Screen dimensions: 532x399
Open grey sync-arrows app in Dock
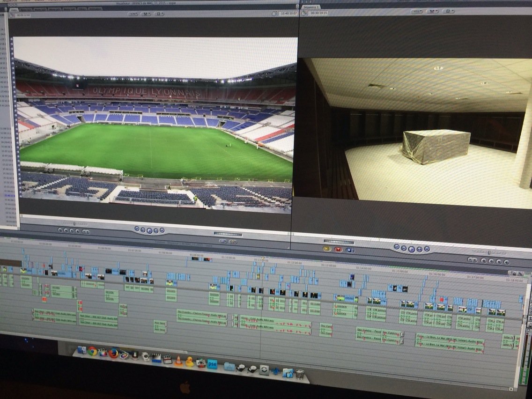click(264, 370)
